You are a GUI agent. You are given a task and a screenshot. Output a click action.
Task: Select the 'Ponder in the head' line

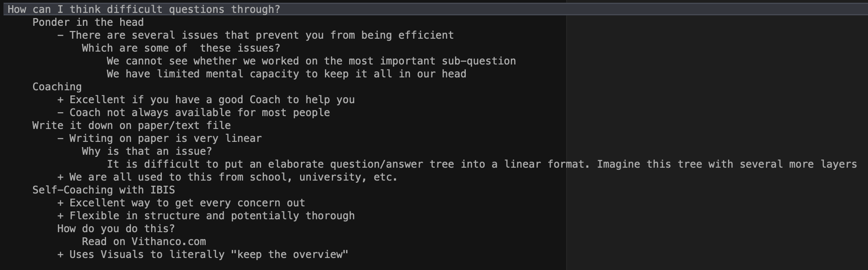coord(88,22)
